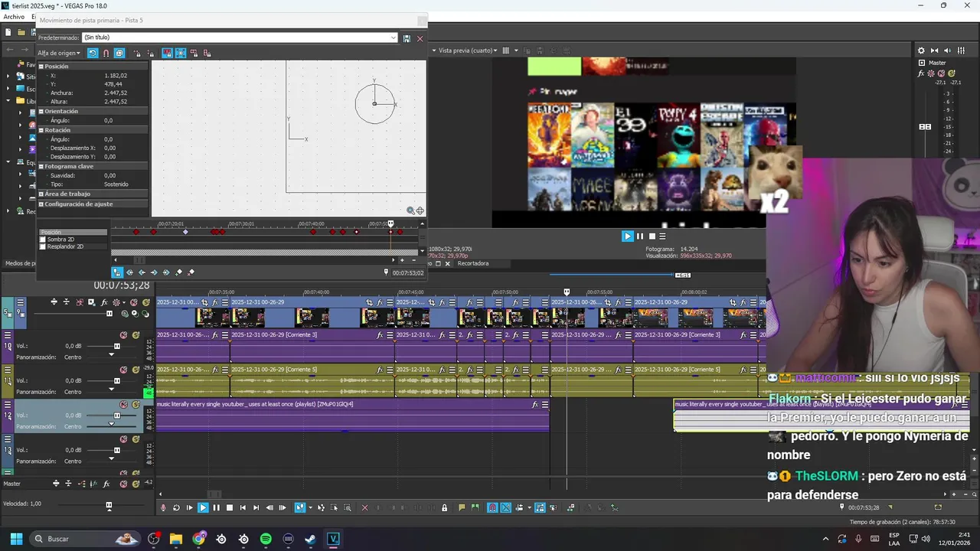Open mixer settings gear icon
Viewport: 980px width, 551px height.
[921, 51]
